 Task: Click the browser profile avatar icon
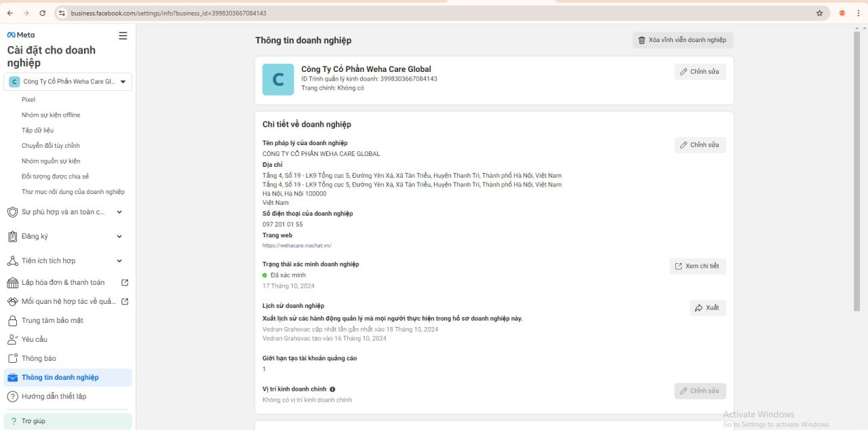coord(842,13)
